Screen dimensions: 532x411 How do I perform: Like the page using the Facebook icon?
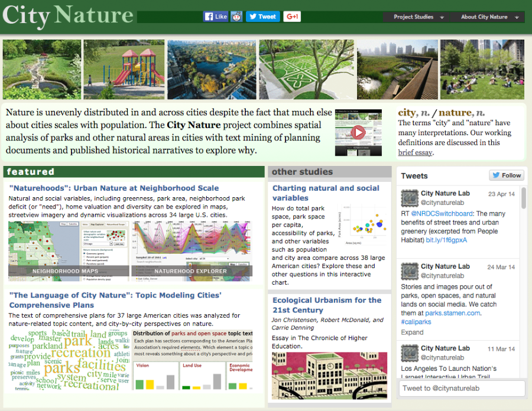tap(209, 16)
